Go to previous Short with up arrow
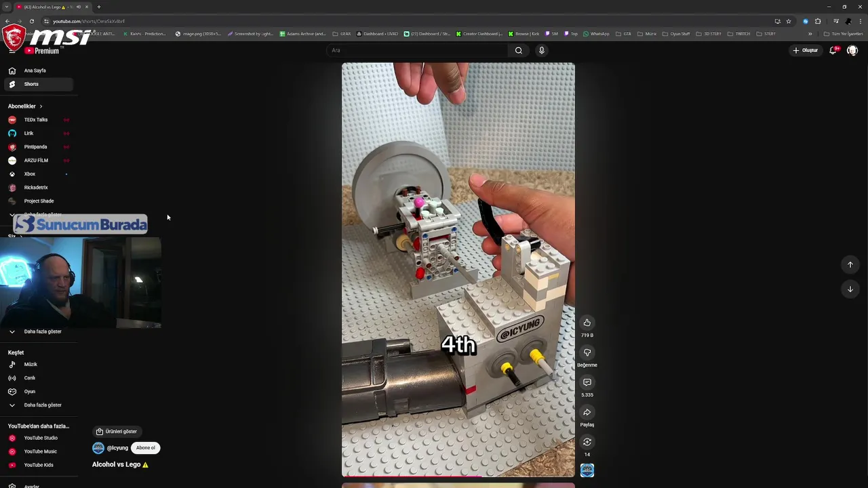 (x=850, y=265)
